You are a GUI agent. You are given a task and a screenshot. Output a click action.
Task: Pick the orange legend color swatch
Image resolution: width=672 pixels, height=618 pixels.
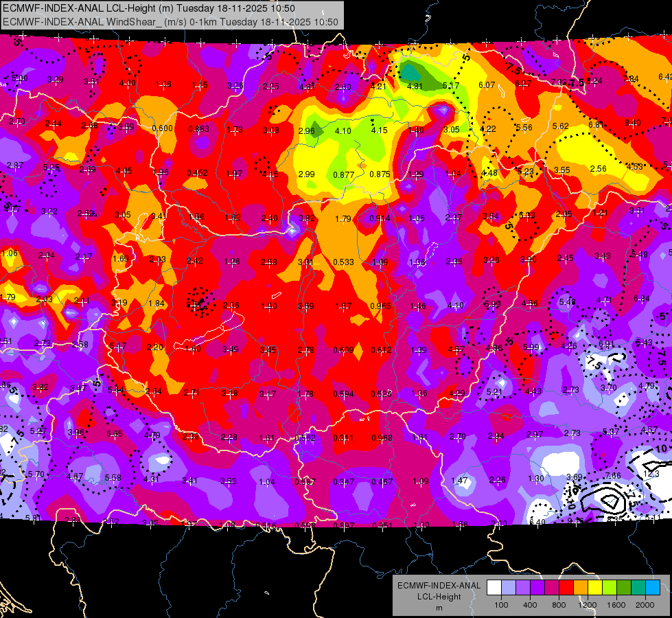point(581,588)
